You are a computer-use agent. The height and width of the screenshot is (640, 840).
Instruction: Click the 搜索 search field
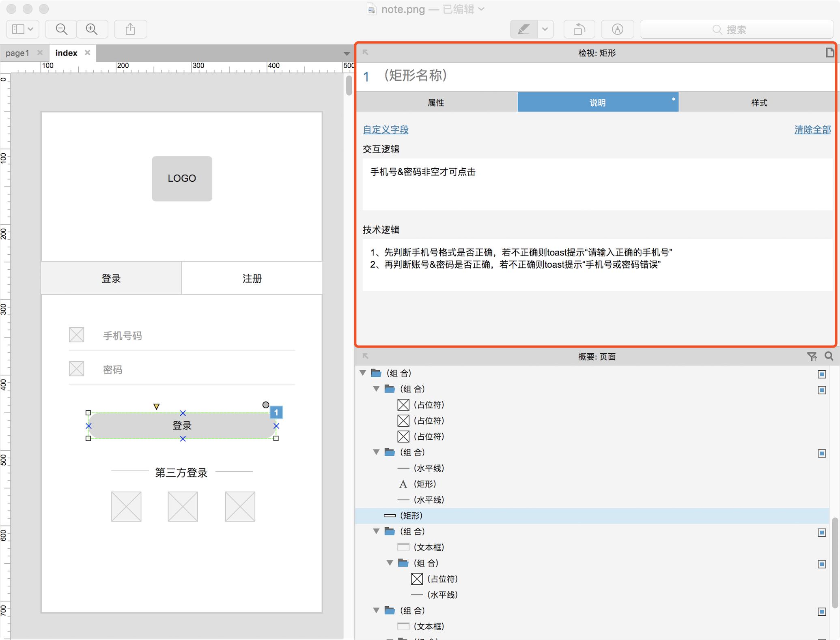736,30
